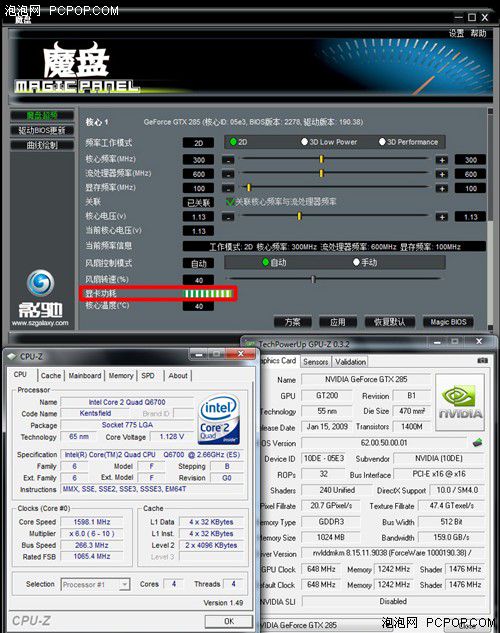Click the current frequency info readout bar
The height and width of the screenshot is (633, 500).
click(x=334, y=247)
